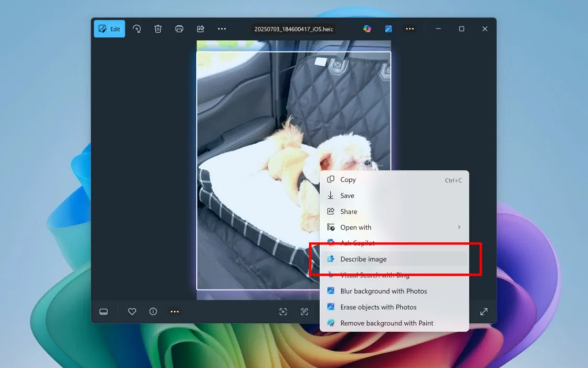Print the photo using the printer icon
This screenshot has width=588, height=368.
179,29
